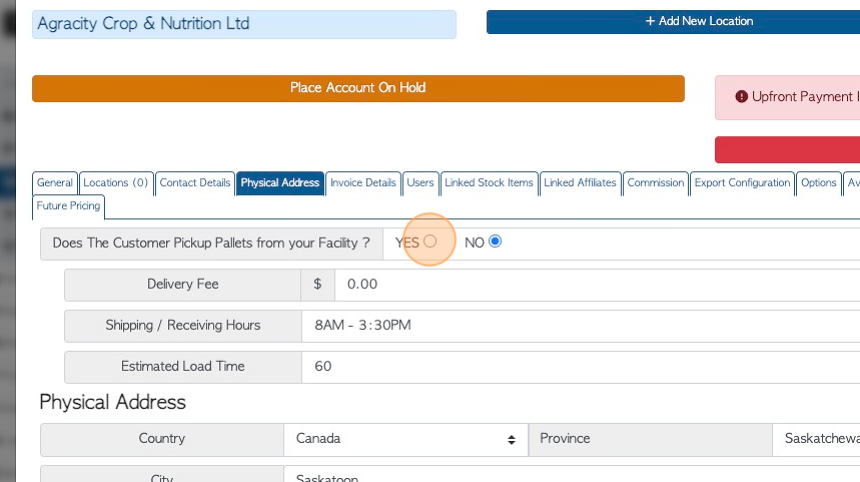The height and width of the screenshot is (482, 860).
Task: Edit the Shipping / Receiving Hours field
Action: tap(581, 326)
